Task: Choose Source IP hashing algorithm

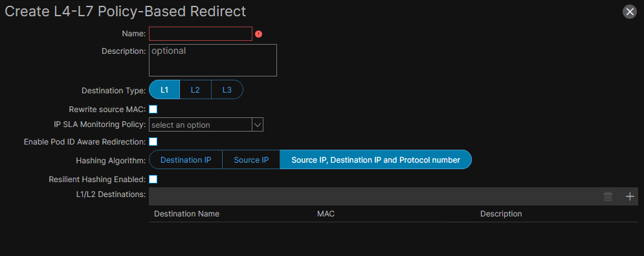Action: 251,159
